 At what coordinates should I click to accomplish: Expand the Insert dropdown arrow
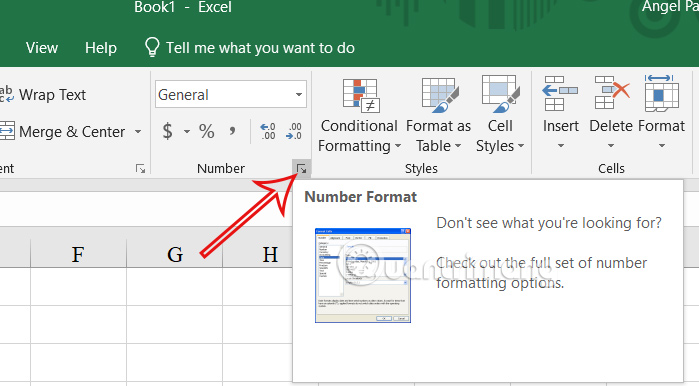click(x=561, y=146)
